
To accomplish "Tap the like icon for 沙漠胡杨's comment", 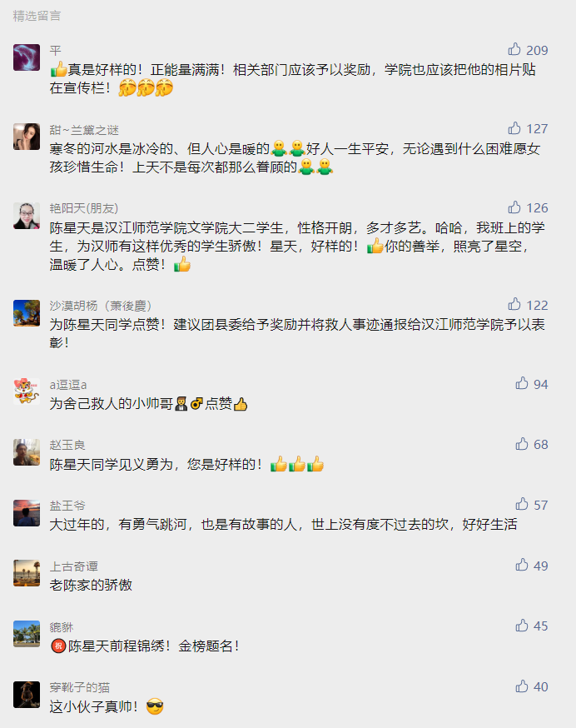I will coord(514,304).
